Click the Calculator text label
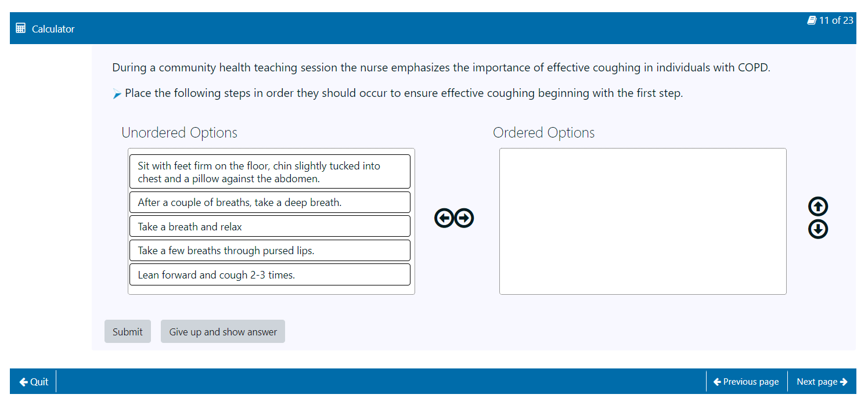 click(x=53, y=29)
